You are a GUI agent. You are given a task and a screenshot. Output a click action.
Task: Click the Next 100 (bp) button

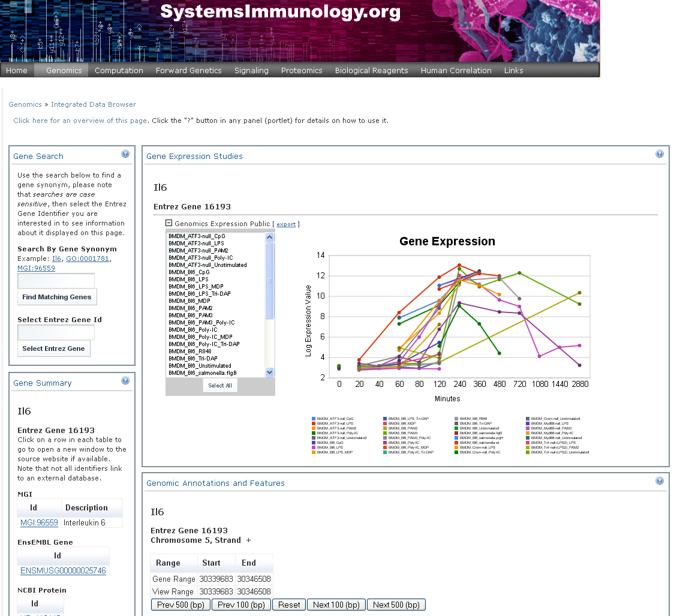point(336,605)
